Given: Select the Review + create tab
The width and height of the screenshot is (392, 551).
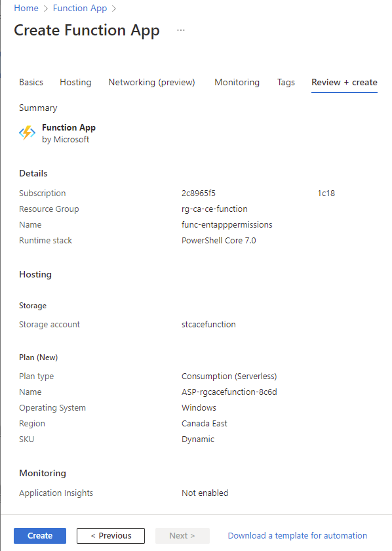Looking at the screenshot, I should (x=344, y=82).
